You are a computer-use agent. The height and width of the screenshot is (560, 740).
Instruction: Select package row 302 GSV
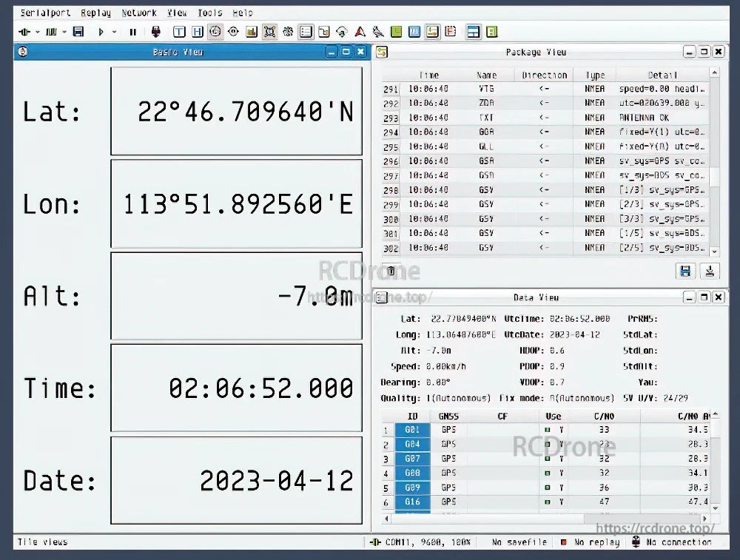pyautogui.click(x=545, y=248)
